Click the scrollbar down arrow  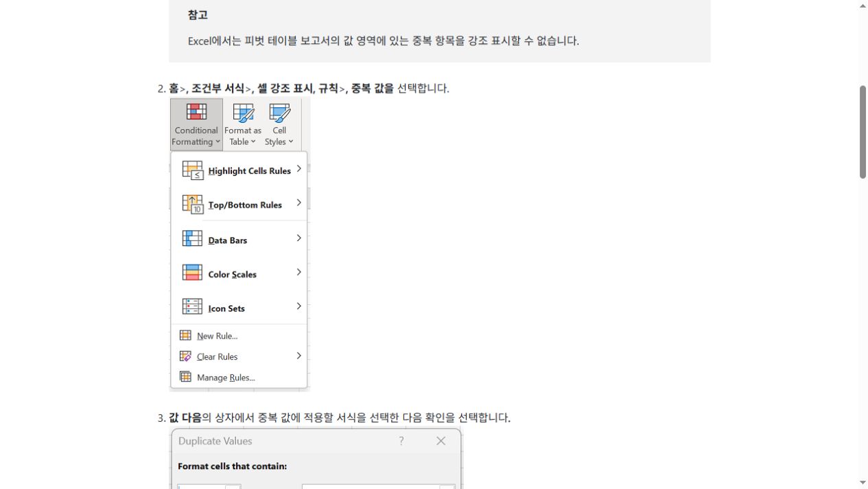tap(863, 483)
